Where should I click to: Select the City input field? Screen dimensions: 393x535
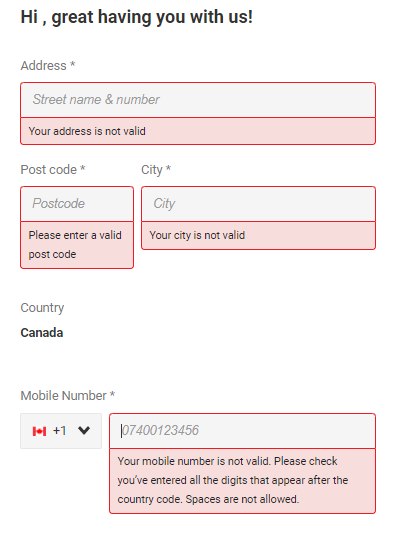pos(258,204)
